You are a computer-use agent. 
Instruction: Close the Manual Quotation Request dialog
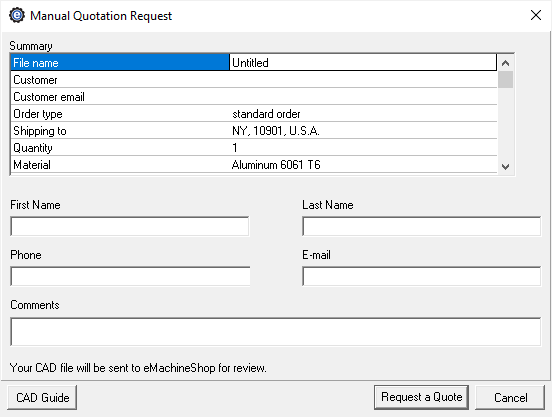pos(535,15)
